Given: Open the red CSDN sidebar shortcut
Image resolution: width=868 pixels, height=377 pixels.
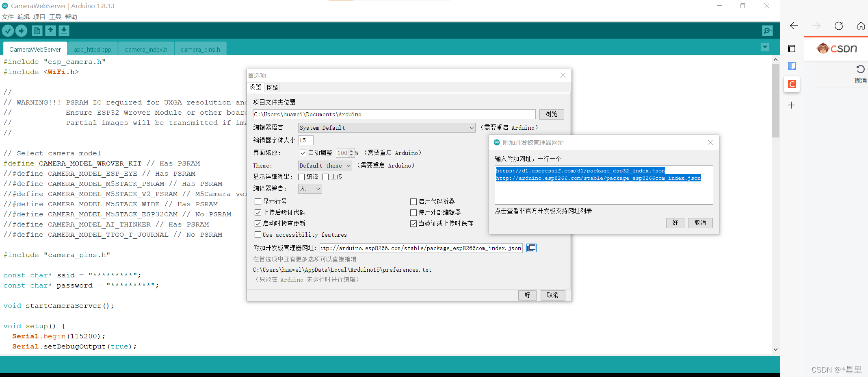Looking at the screenshot, I should click(792, 84).
